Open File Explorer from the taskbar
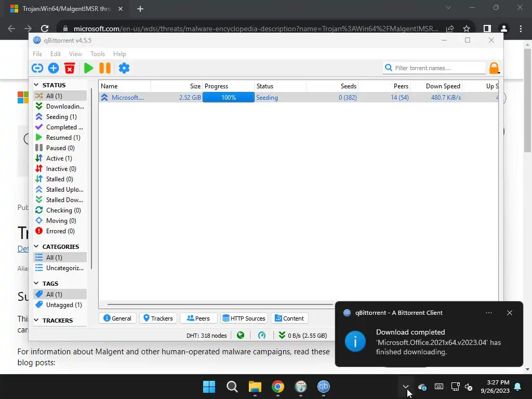 255,387
